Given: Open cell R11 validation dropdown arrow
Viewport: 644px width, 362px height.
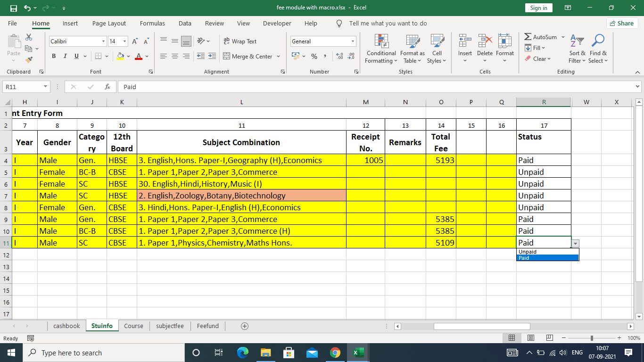Looking at the screenshot, I should point(575,243).
